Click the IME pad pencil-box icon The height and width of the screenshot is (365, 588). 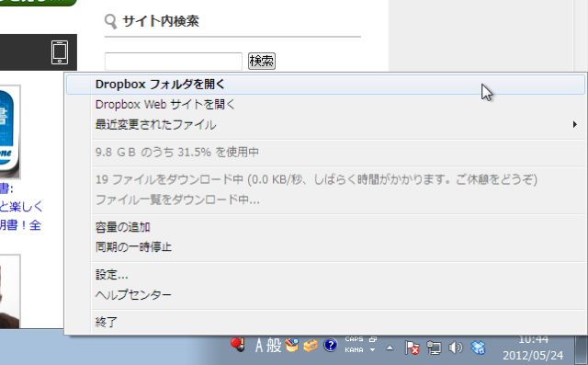point(291,345)
